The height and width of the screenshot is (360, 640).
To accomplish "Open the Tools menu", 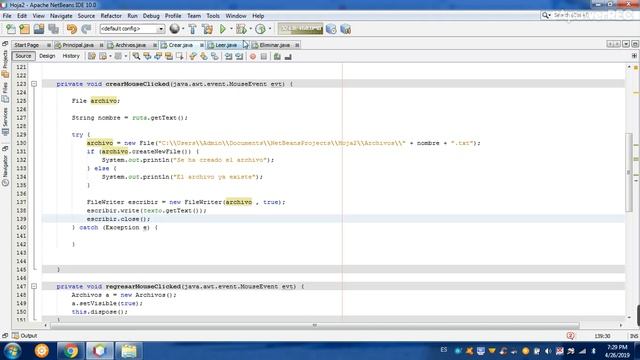I will click(213, 16).
